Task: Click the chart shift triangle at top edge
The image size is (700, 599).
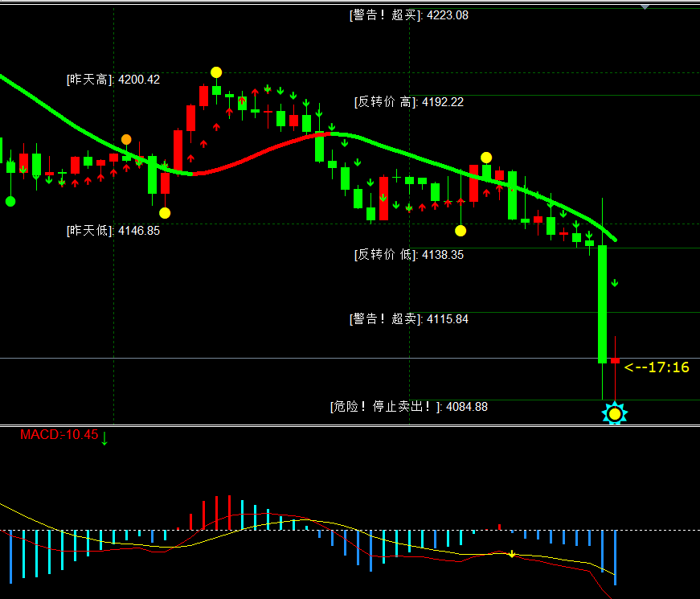Action: (645, 6)
